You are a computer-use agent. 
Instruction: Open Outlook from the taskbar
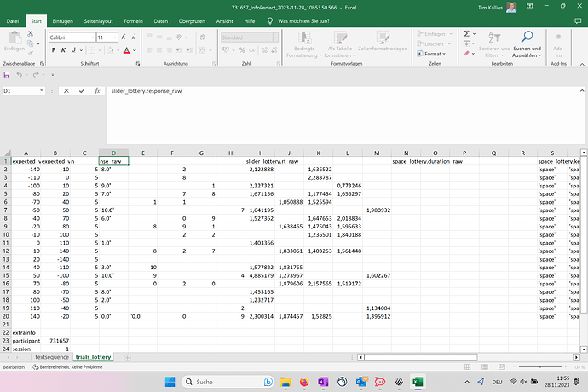tap(361, 382)
